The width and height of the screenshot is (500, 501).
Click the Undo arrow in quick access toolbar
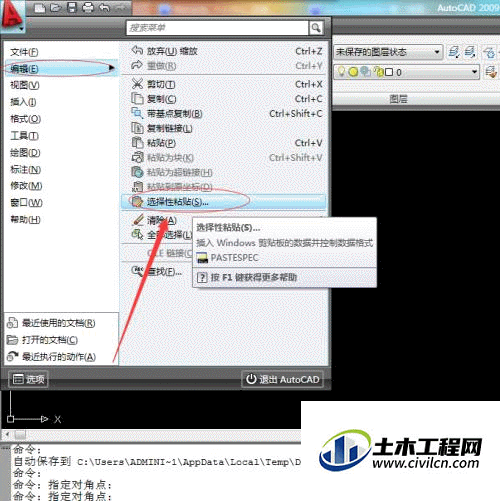click(x=104, y=8)
